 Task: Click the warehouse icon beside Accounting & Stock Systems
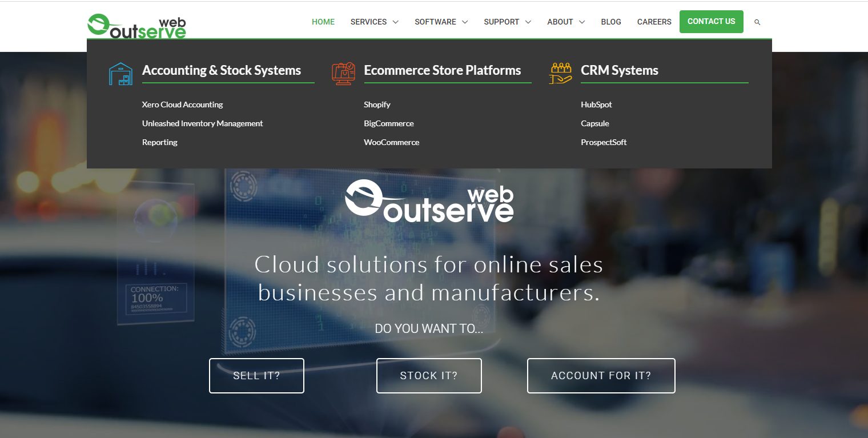(120, 74)
